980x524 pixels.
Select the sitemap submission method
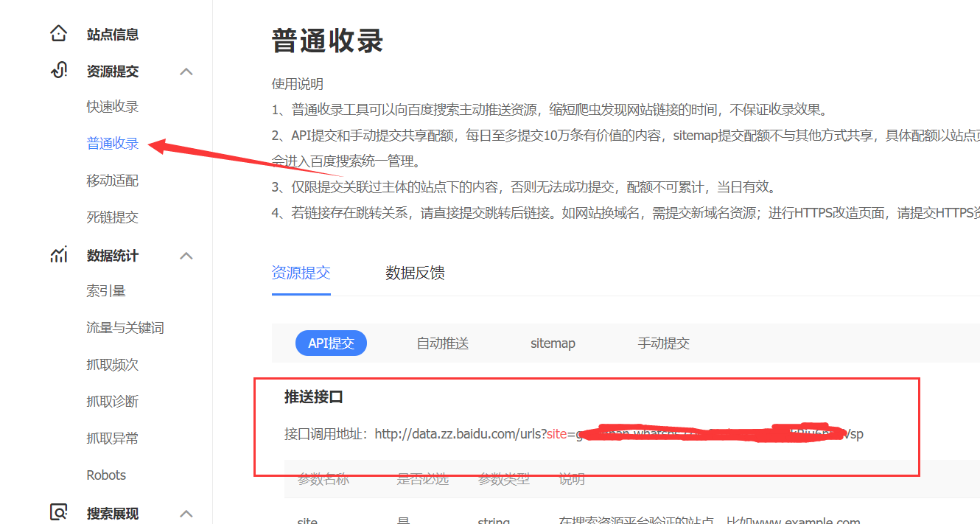click(553, 343)
